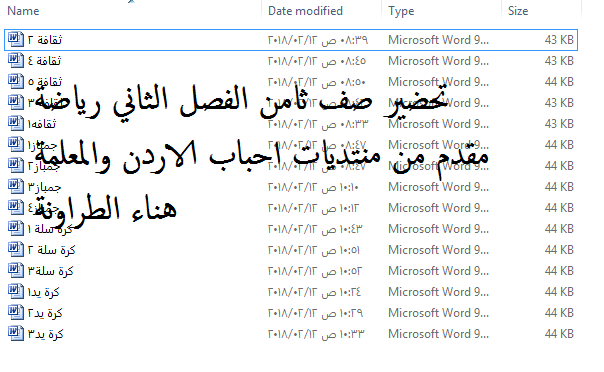Click the Word icon next to كرة سلة ١

point(16,229)
